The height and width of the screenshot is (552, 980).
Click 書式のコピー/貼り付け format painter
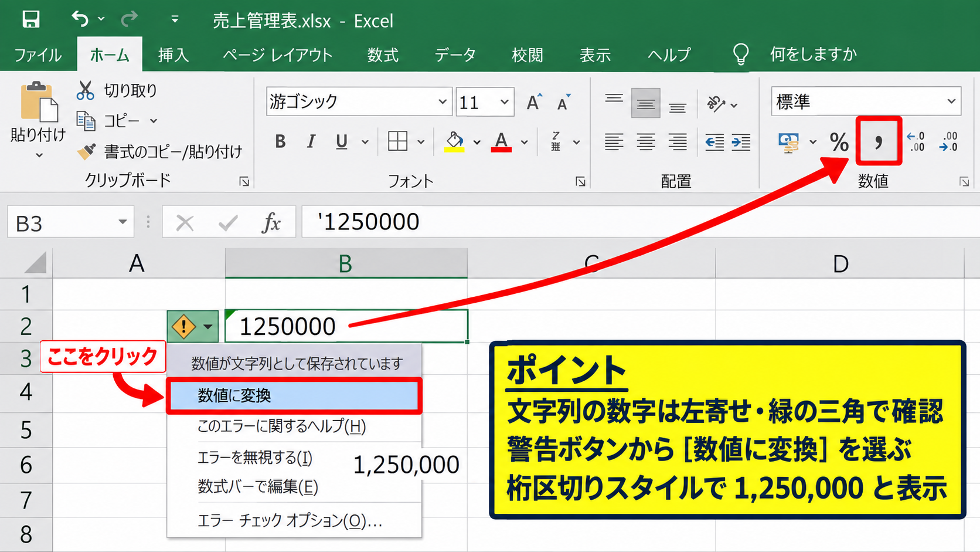click(159, 152)
